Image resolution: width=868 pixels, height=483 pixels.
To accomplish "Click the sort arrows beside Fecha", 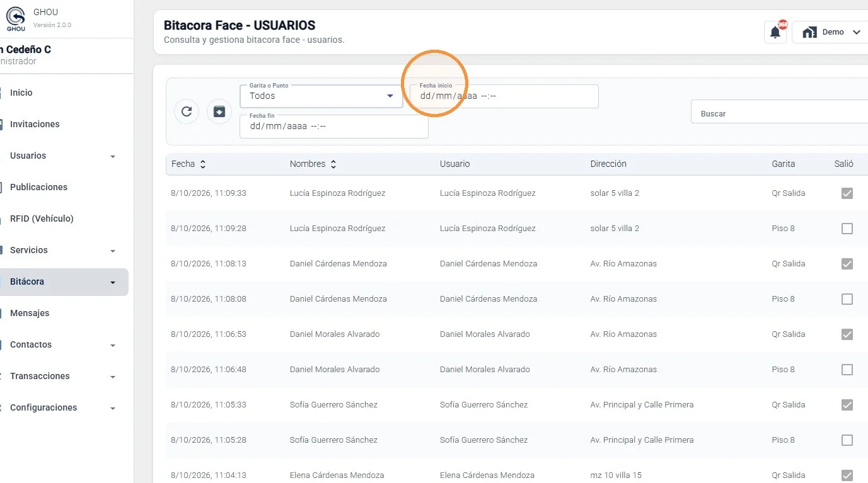I will tap(203, 164).
